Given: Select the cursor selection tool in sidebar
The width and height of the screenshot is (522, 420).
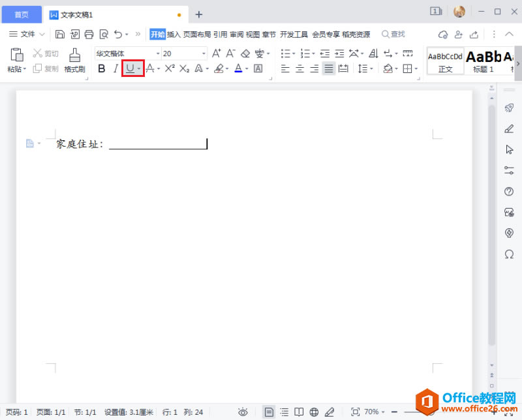Looking at the screenshot, I should (509, 149).
